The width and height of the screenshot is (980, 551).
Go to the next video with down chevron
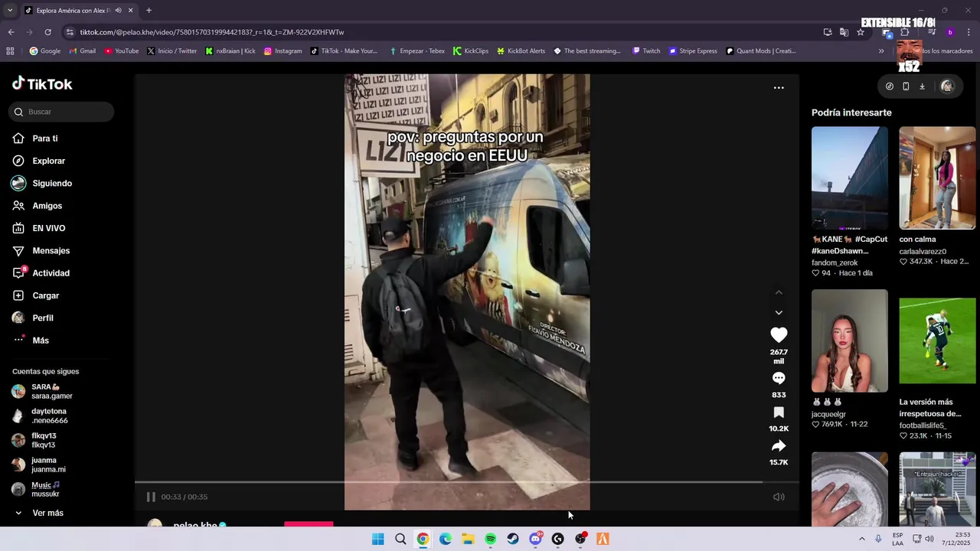tap(779, 312)
